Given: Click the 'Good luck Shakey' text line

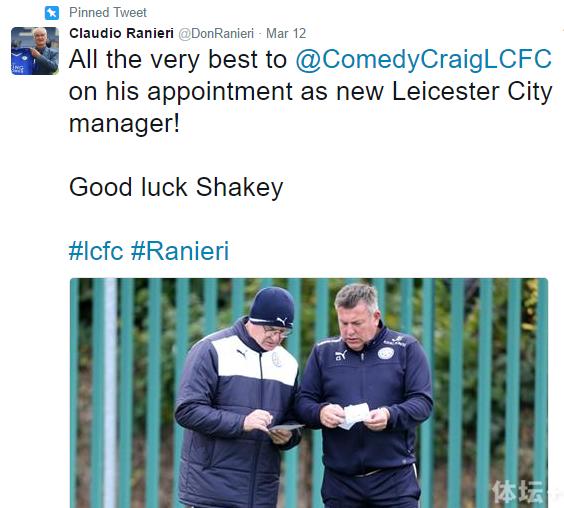Looking at the screenshot, I should pyautogui.click(x=176, y=187).
